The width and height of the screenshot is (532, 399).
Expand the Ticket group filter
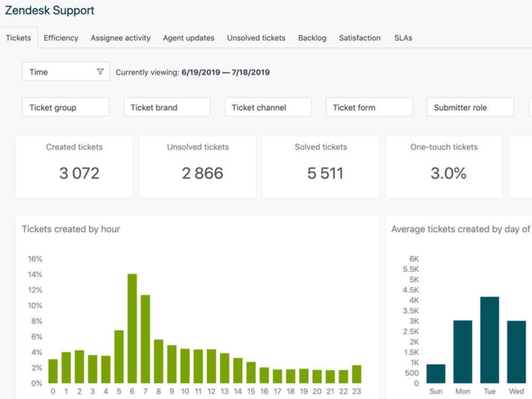coord(66,107)
